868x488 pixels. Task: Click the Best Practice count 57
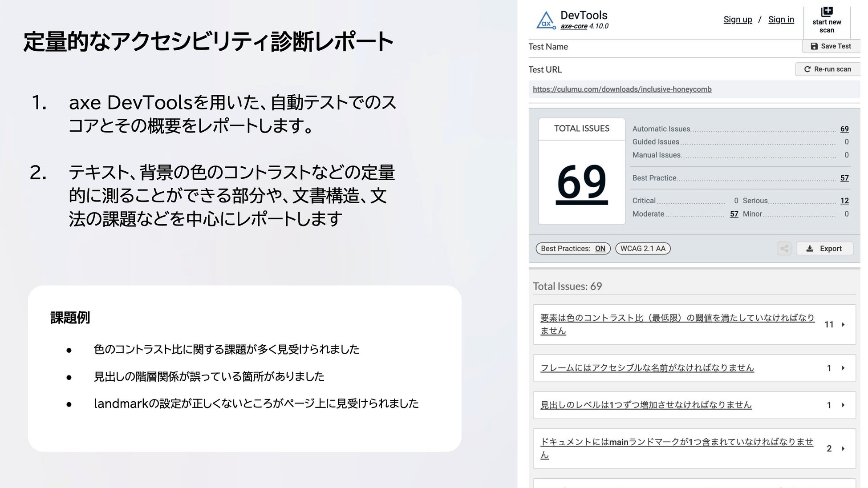844,178
